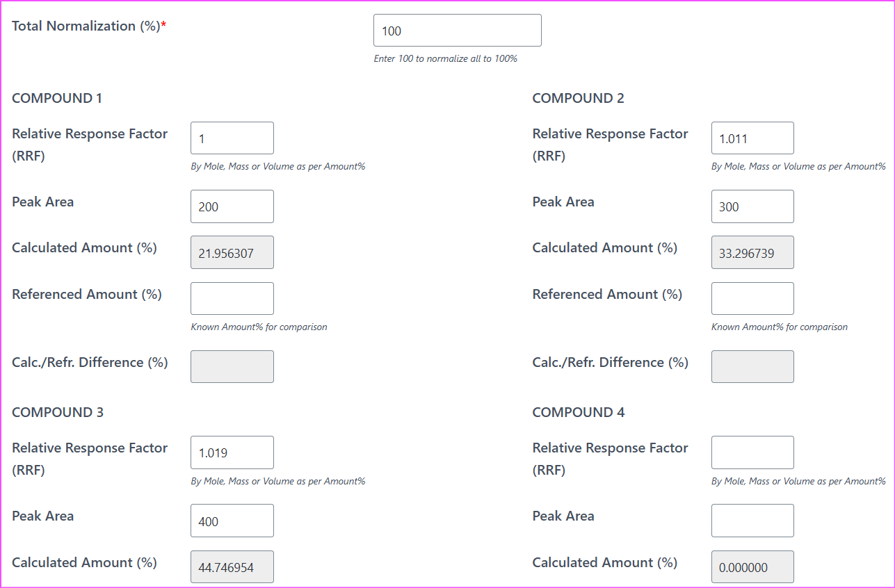This screenshot has width=895, height=588.
Task: Click Compound 4 Calculated Amount showing 0.000000
Action: (752, 566)
